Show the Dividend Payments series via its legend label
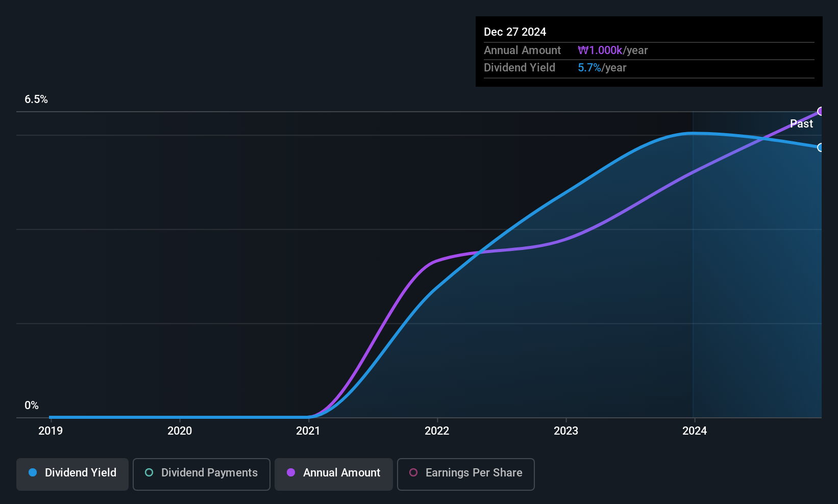Screen dimensions: 838x504 (209, 472)
